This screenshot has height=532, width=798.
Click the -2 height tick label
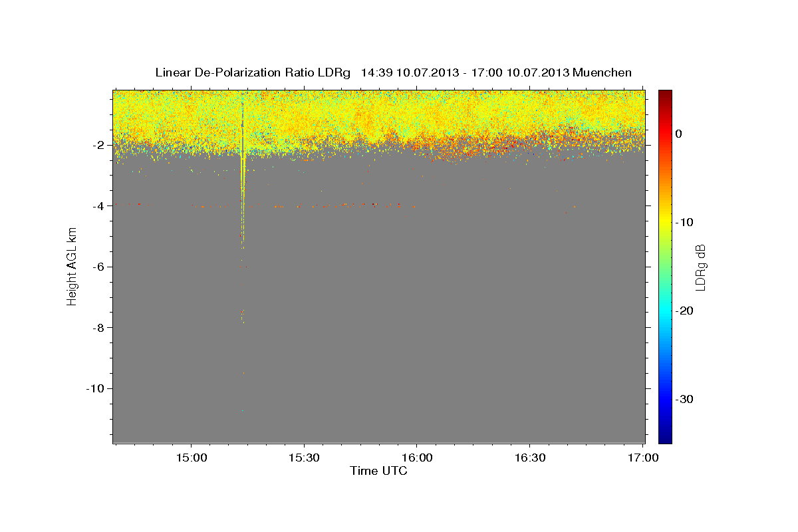pyautogui.click(x=100, y=145)
